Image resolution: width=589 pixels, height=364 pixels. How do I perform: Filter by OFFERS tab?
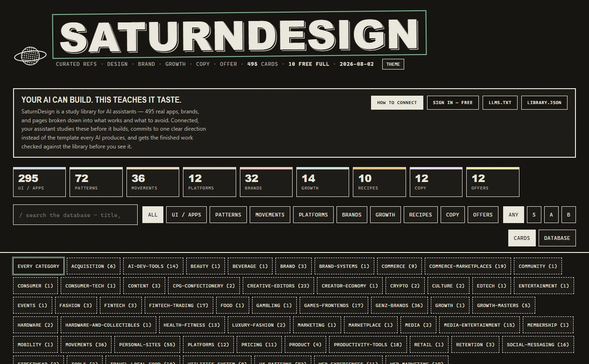pyautogui.click(x=483, y=215)
